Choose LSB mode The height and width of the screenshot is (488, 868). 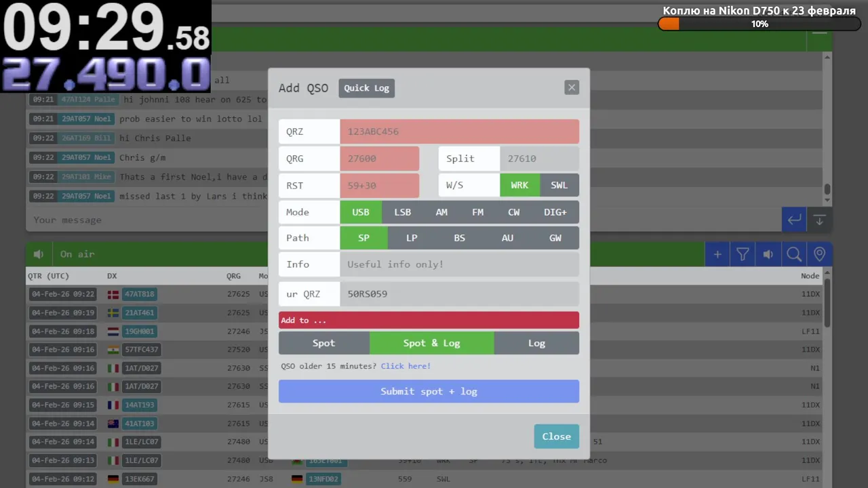click(403, 212)
